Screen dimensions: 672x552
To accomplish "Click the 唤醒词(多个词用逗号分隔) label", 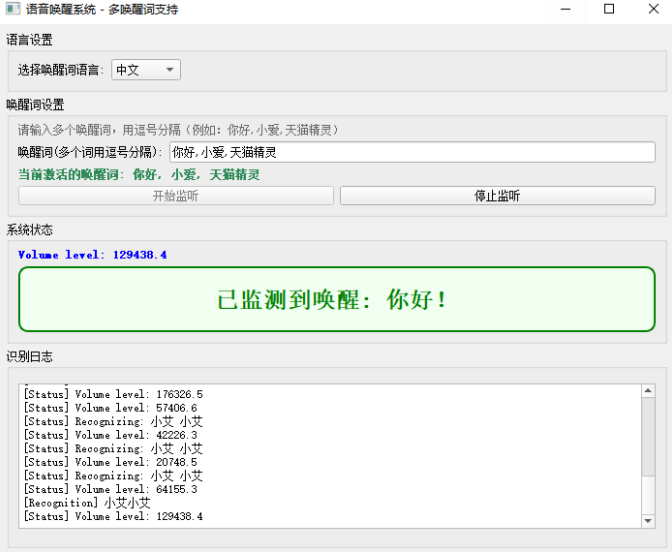I will pyautogui.click(x=90, y=152).
